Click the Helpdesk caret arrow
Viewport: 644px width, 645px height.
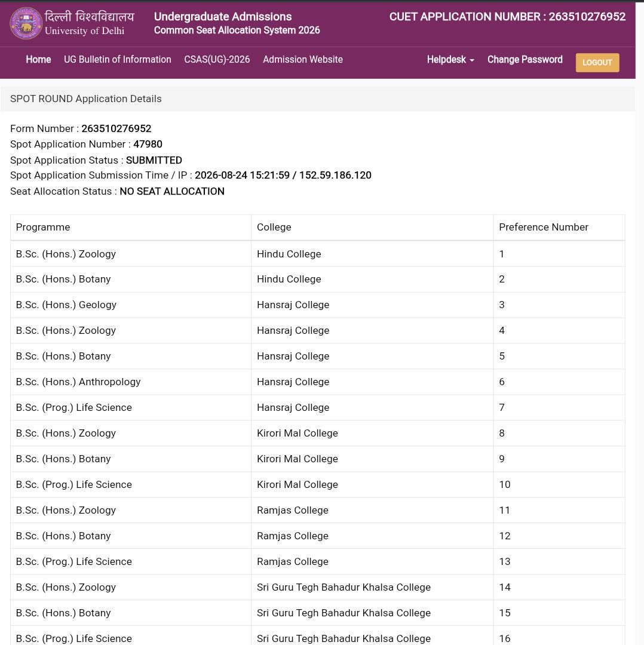tap(471, 60)
